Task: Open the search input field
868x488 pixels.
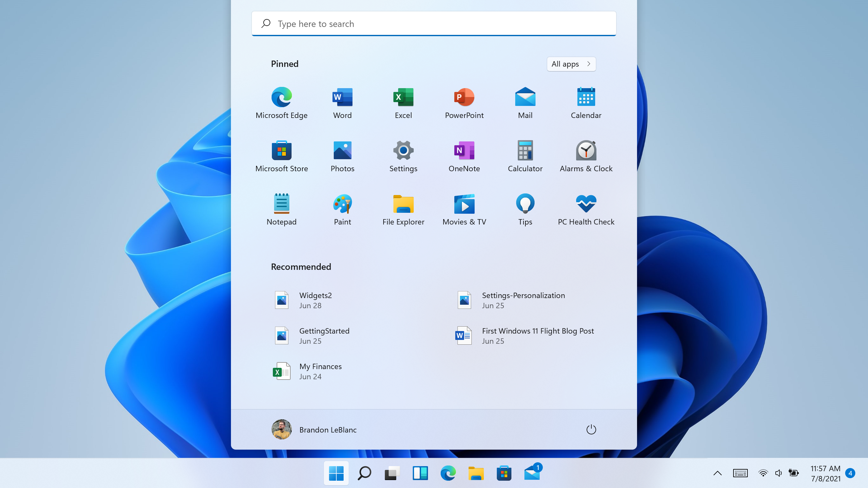Action: click(x=434, y=23)
